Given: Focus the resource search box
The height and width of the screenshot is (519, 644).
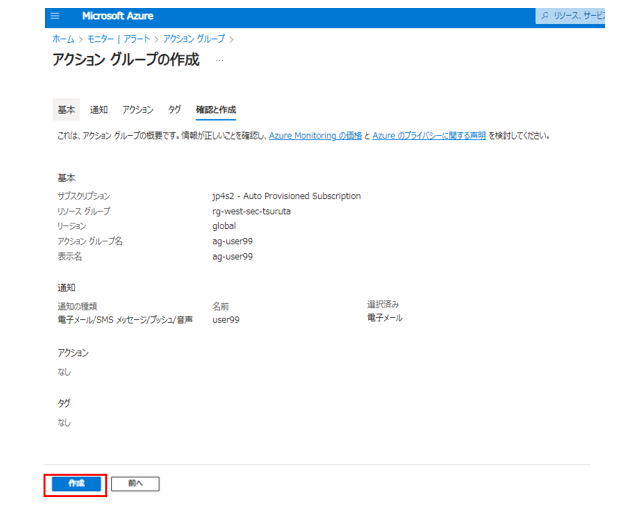Looking at the screenshot, I should tap(570, 16).
